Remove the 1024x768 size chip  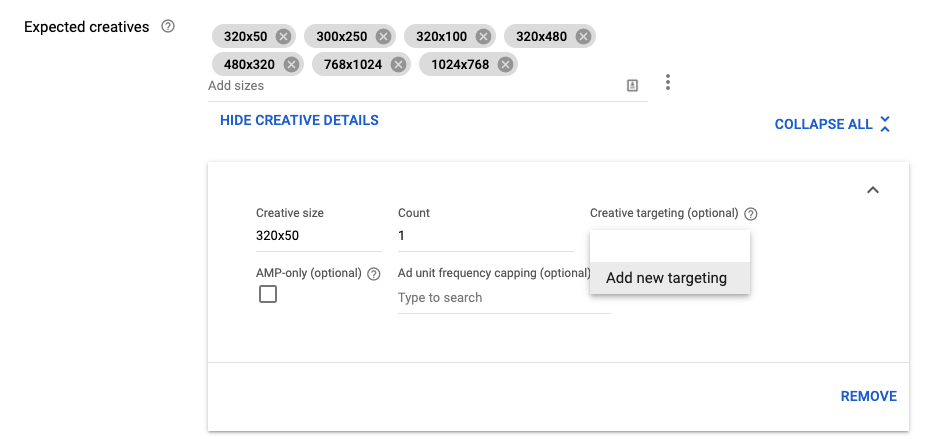(x=506, y=65)
